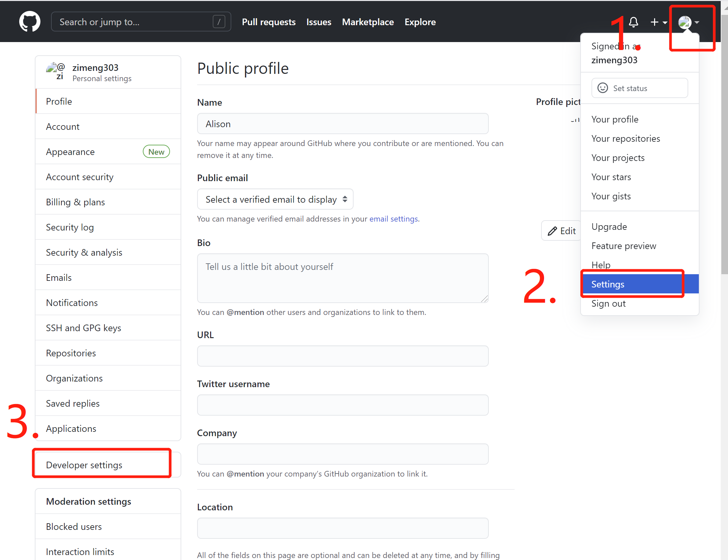728x560 pixels.
Task: Click the GitHub Octocat logo
Action: coord(30,22)
